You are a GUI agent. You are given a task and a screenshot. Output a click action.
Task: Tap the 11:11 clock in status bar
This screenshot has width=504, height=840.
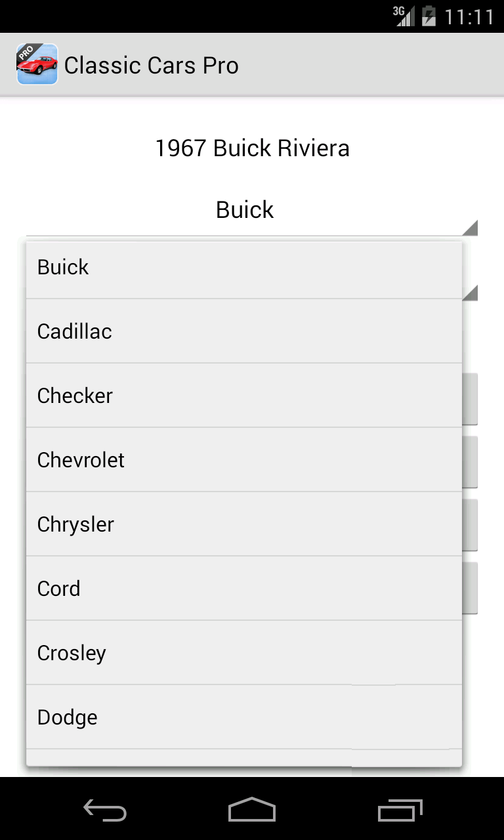(x=469, y=16)
